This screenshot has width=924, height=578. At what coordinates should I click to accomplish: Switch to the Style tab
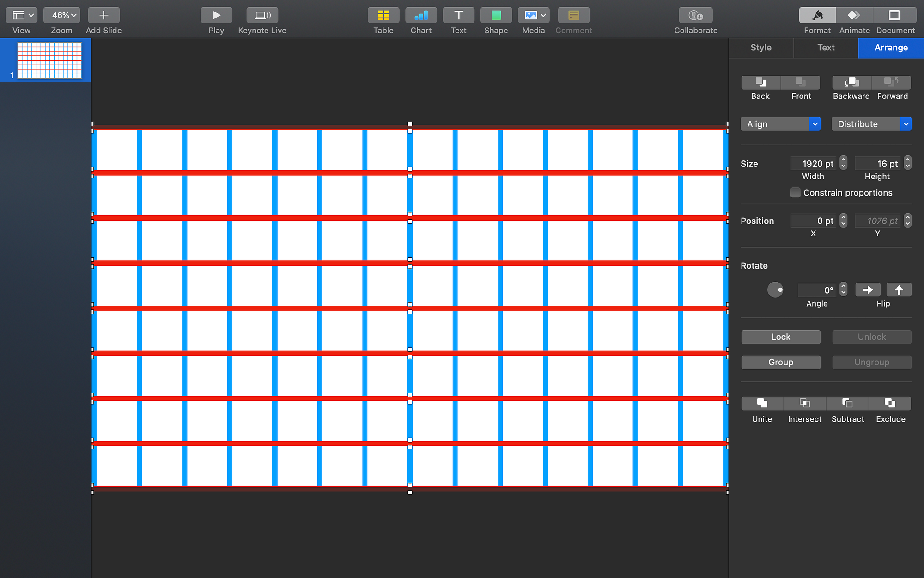[x=761, y=48]
